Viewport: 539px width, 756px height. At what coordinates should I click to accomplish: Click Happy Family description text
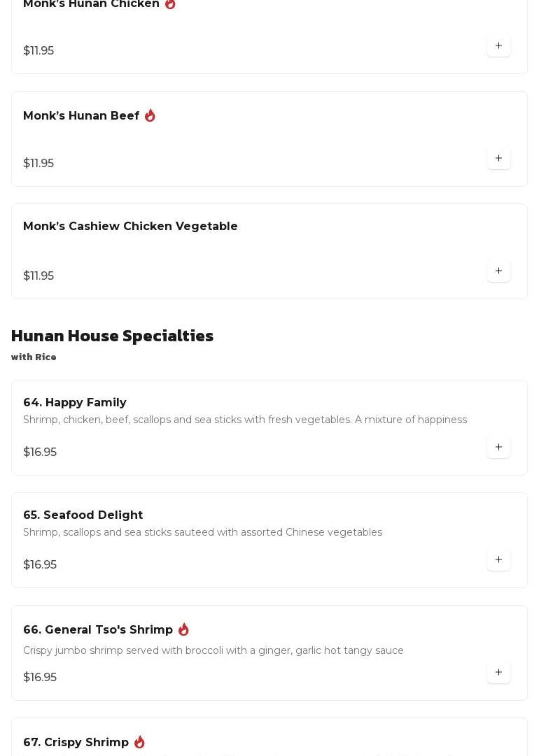pos(244,420)
